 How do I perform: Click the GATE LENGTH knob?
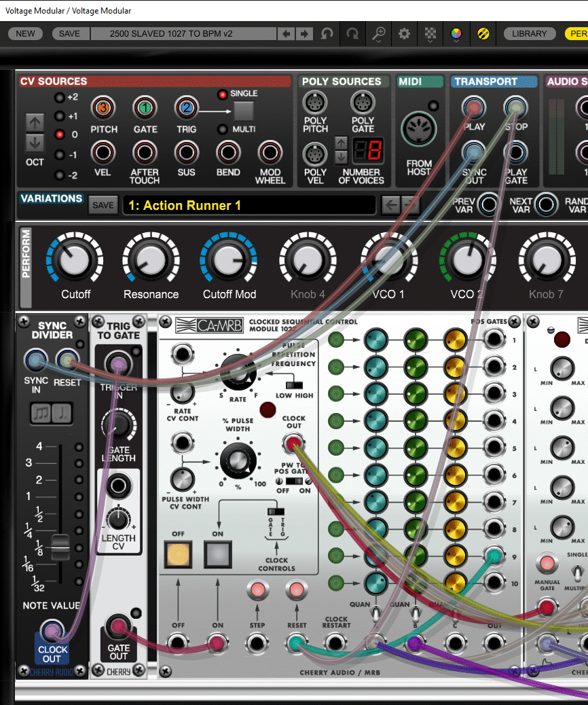pos(119,425)
